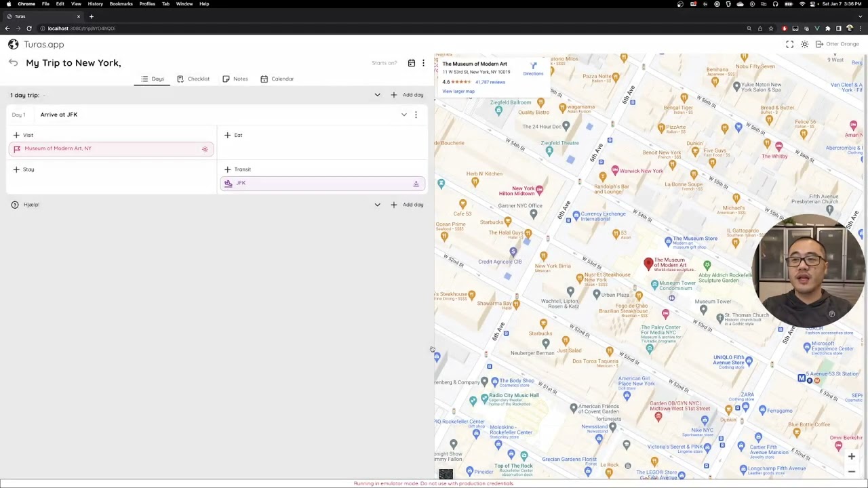
Task: Edit the trip title My Trip to New York
Action: tap(73, 62)
